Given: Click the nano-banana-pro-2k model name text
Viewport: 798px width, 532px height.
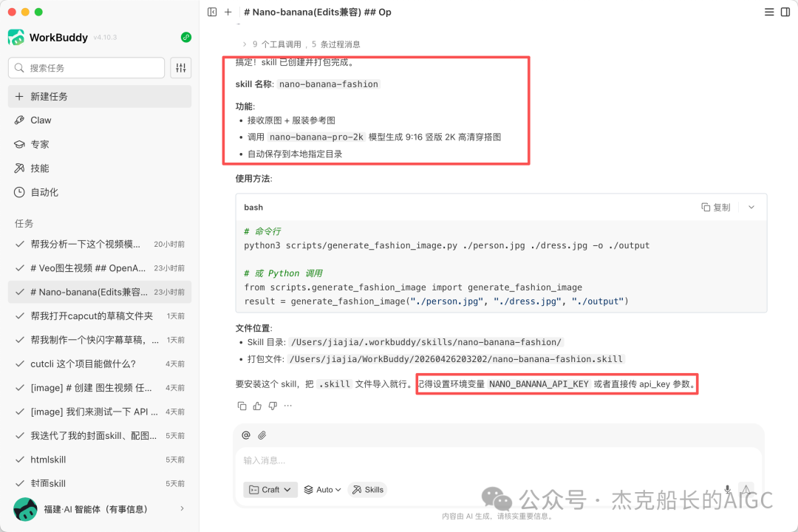Looking at the screenshot, I should [316, 137].
